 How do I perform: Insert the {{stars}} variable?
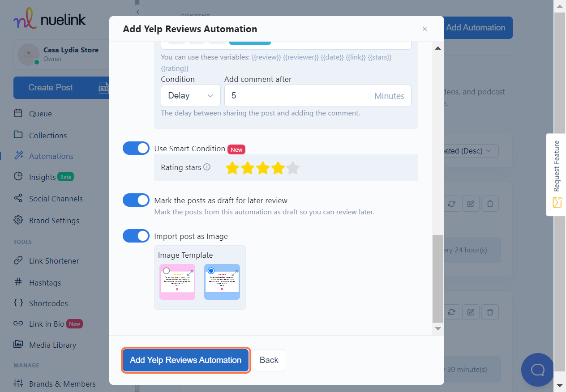coord(379,57)
